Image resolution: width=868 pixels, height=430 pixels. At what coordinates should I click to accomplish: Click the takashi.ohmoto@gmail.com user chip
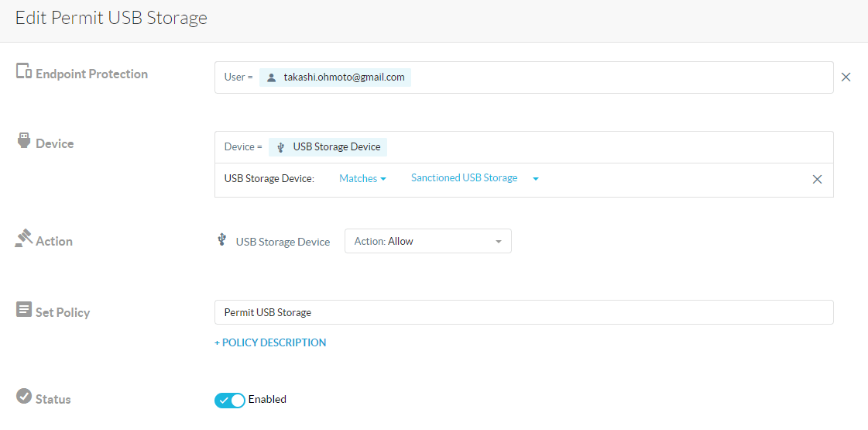[335, 77]
